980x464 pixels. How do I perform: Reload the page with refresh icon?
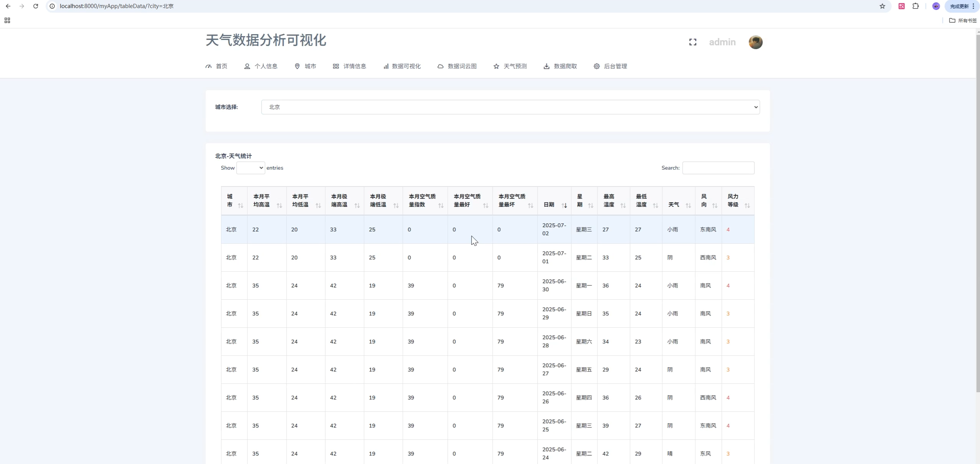36,6
